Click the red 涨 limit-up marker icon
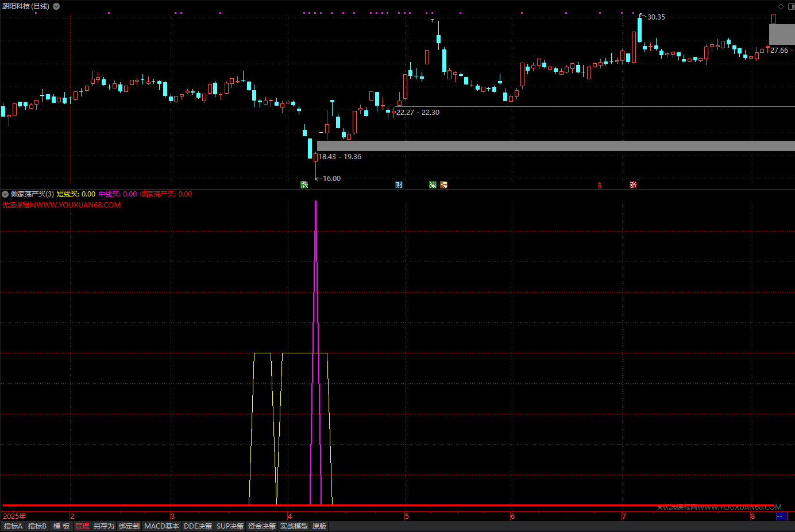This screenshot has width=795, height=532. [633, 184]
